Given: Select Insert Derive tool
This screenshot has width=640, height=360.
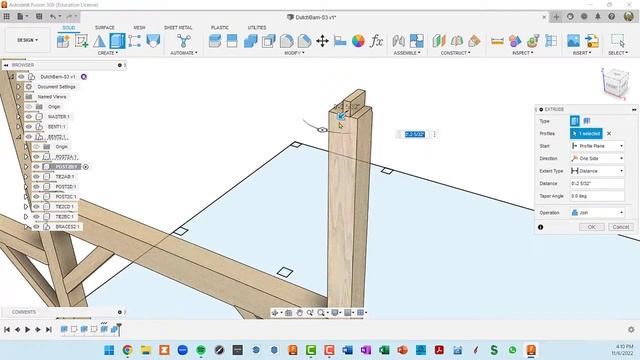Looking at the screenshot, I should pyautogui.click(x=592, y=41).
